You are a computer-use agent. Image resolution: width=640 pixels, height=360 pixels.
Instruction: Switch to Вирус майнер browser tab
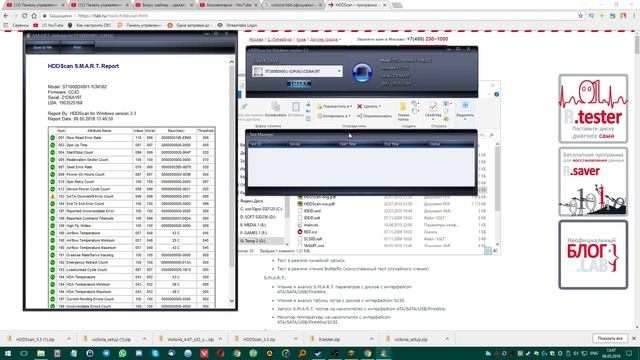(x=164, y=5)
